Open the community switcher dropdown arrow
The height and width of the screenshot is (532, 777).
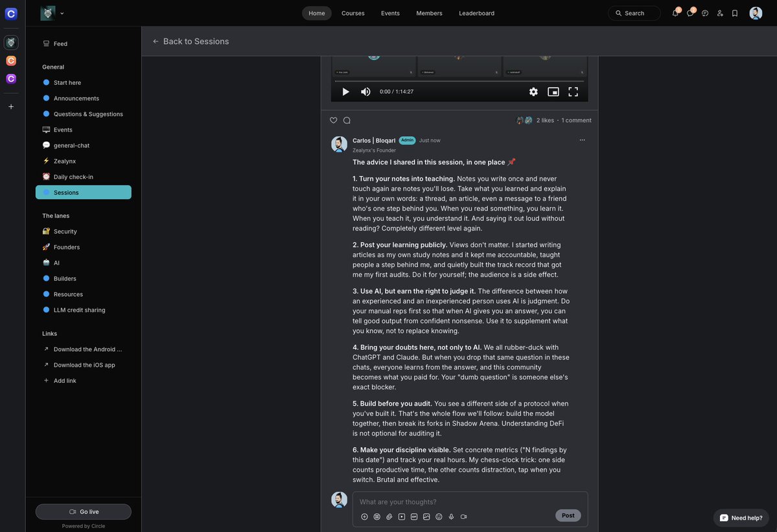[62, 14]
